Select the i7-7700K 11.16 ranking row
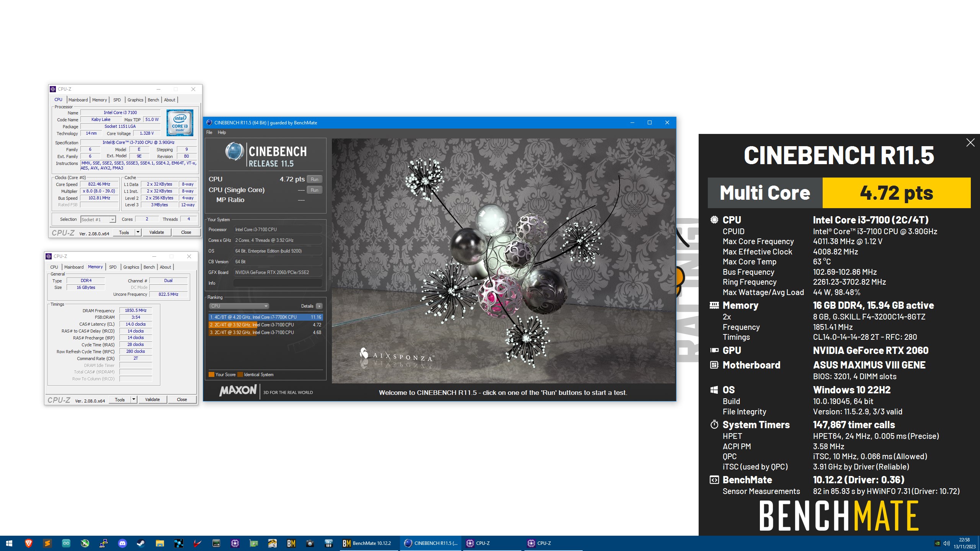Image resolution: width=980 pixels, height=551 pixels. (x=266, y=317)
